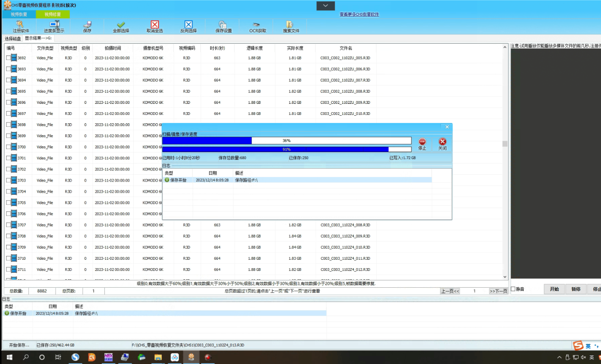
Task: Click the 暂停 pause button
Action: 576,289
